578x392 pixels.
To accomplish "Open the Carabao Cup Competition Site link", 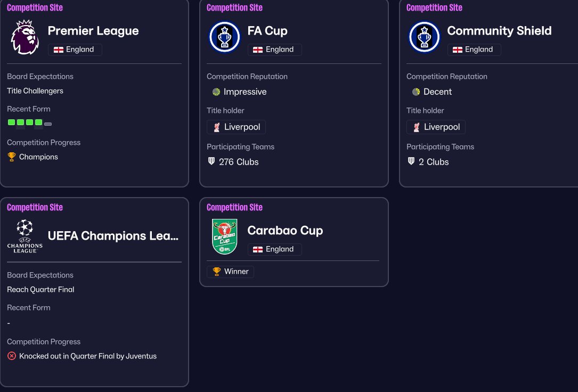I will pyautogui.click(x=234, y=207).
